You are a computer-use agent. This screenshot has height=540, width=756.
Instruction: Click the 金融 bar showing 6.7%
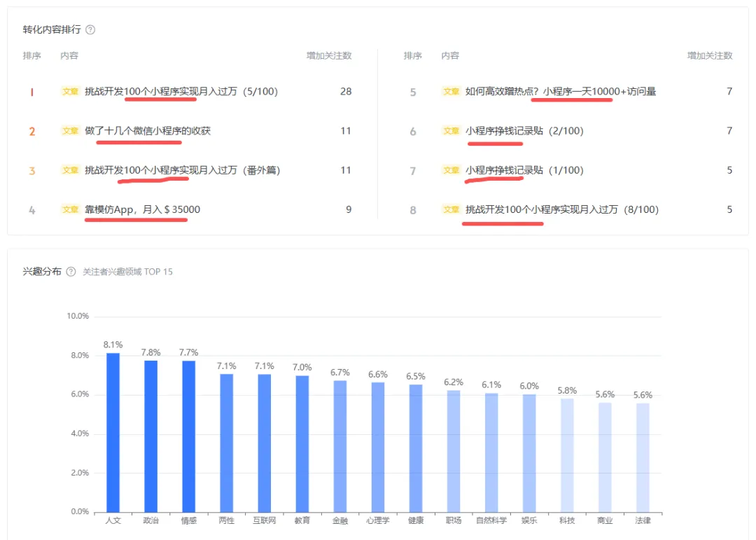click(339, 446)
